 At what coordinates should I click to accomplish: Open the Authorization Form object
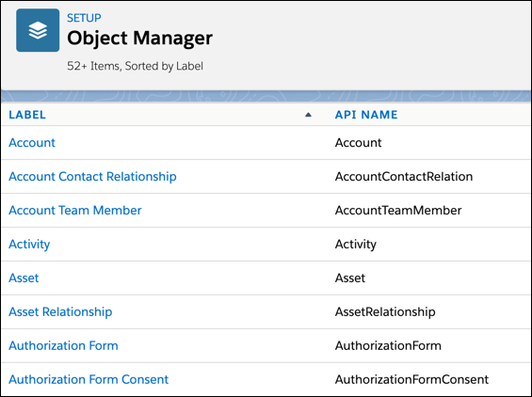tap(63, 345)
